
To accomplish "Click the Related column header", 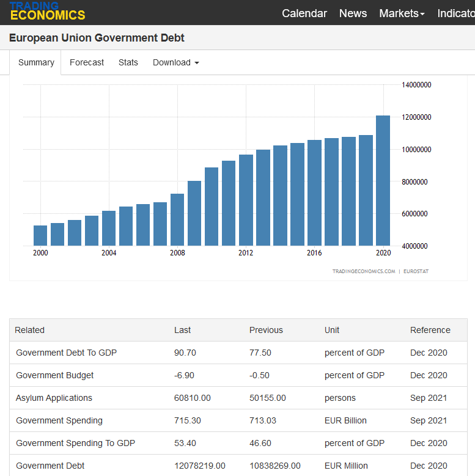I will tap(30, 330).
